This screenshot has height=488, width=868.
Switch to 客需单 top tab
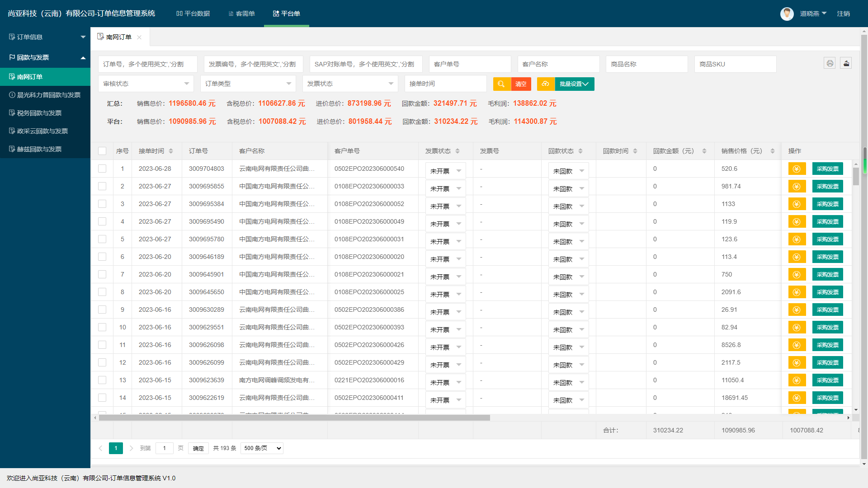click(241, 14)
